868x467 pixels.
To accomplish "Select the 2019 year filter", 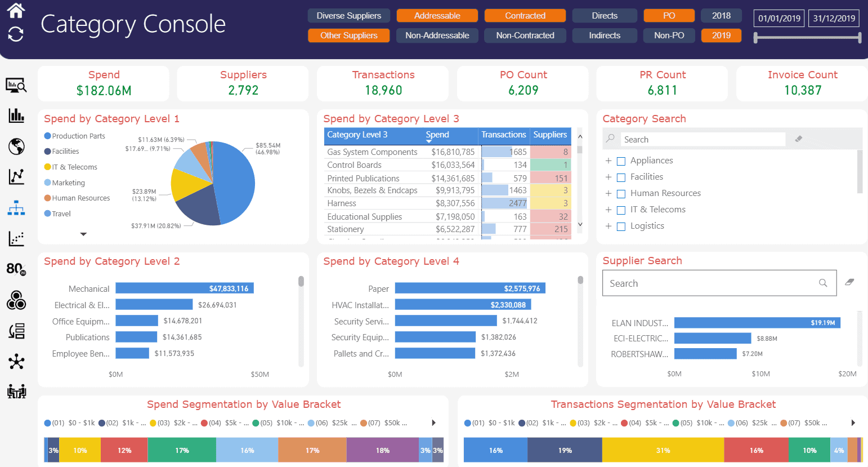I will click(x=721, y=35).
